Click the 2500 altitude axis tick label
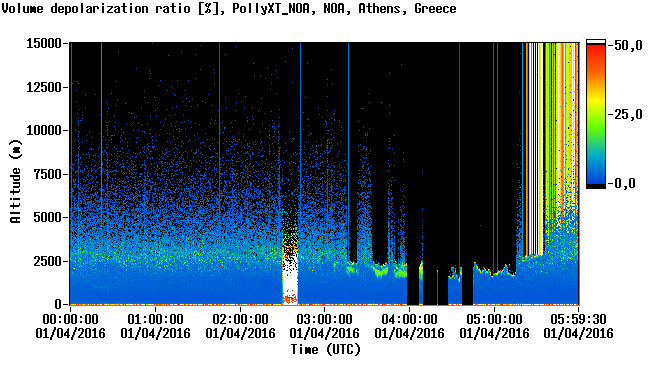665x389 pixels. pos(48,261)
